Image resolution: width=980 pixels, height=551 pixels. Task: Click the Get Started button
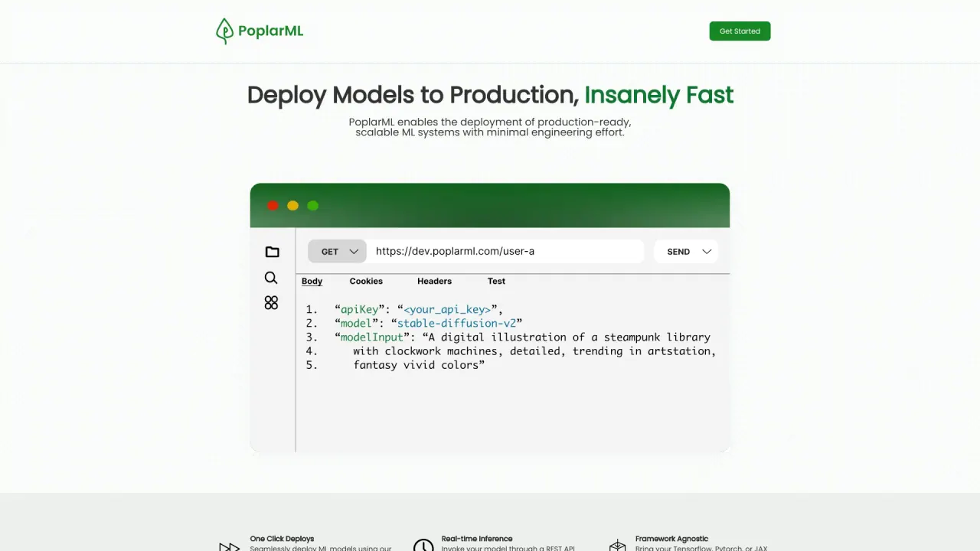[x=740, y=31]
